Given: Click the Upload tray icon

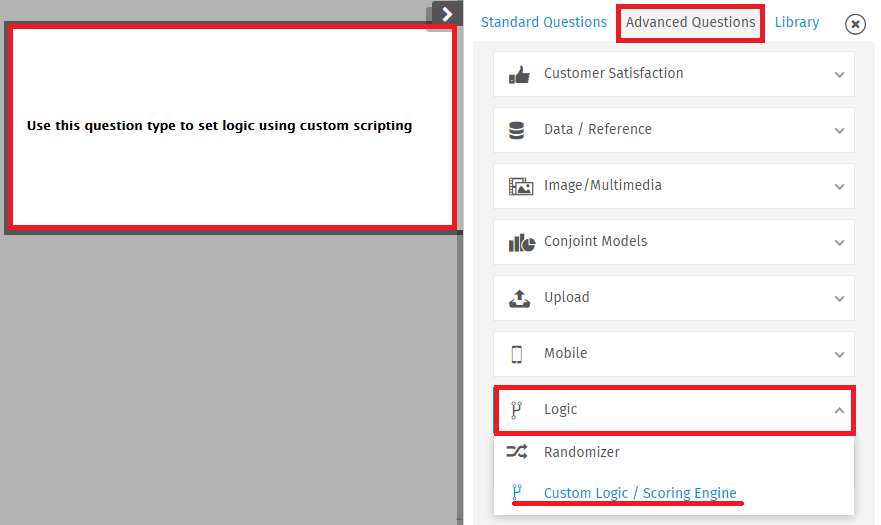Looking at the screenshot, I should (519, 298).
